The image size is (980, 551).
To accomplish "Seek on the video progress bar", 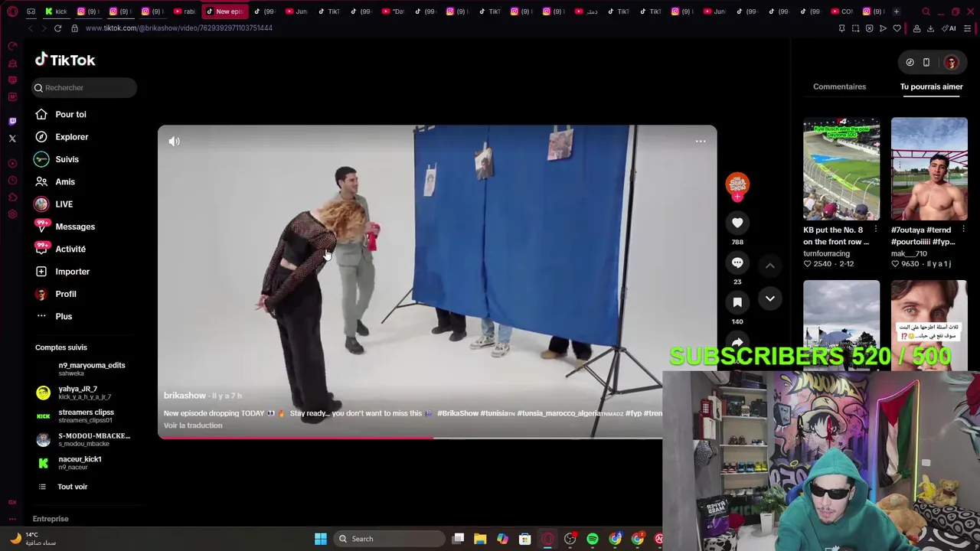I will [410, 438].
